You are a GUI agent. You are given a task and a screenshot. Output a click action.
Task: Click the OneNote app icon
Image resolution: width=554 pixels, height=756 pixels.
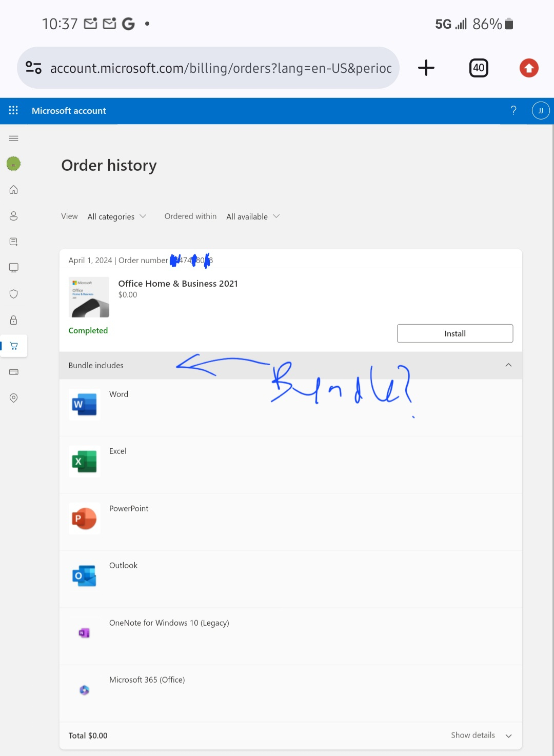[84, 633]
